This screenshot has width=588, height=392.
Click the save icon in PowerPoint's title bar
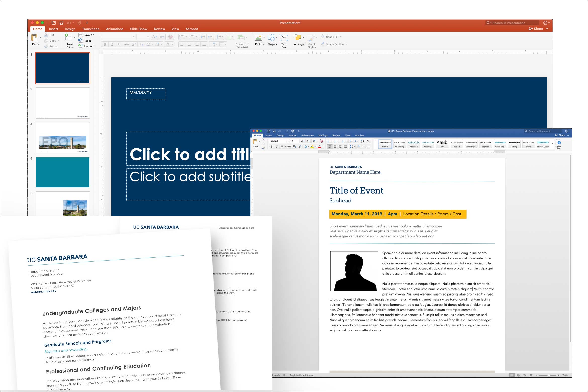click(61, 23)
